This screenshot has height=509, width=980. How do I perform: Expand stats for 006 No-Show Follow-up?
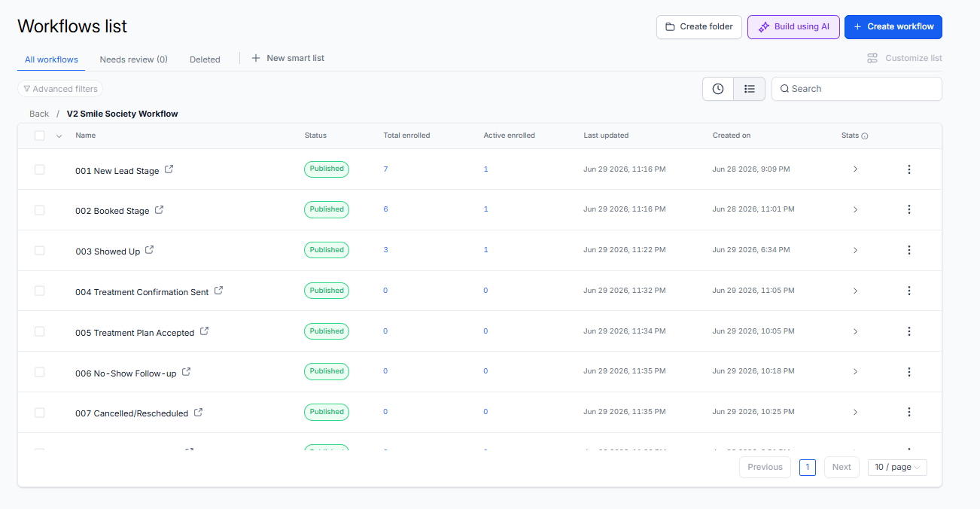tap(855, 372)
